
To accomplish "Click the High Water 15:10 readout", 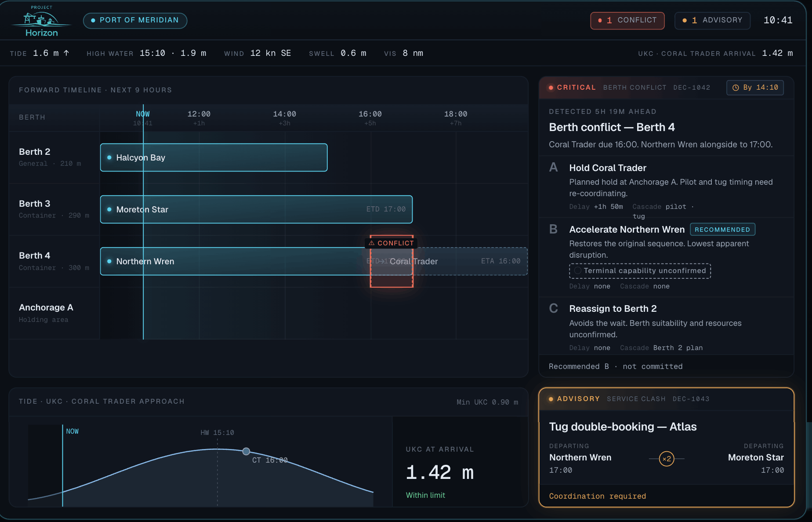I will coord(146,53).
